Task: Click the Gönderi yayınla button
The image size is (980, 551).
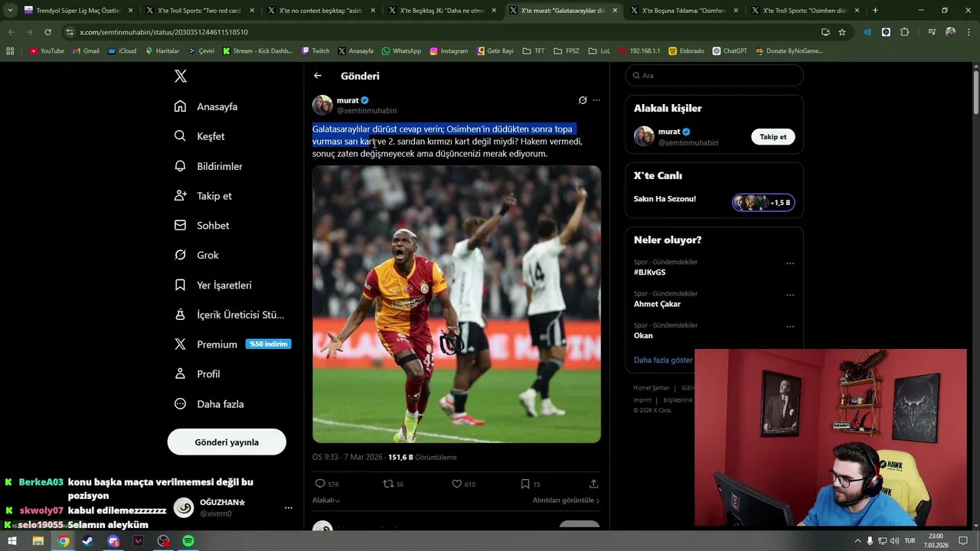Action: pyautogui.click(x=227, y=442)
